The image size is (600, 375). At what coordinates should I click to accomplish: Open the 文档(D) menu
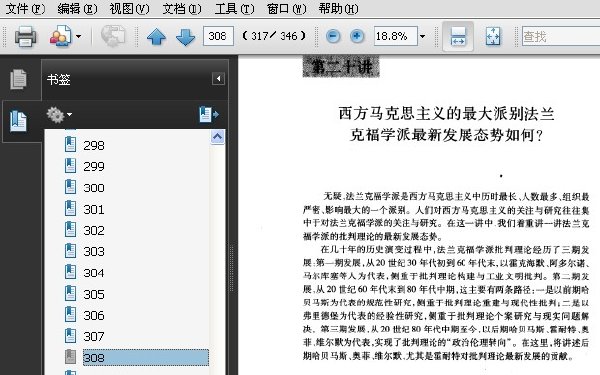(x=182, y=8)
